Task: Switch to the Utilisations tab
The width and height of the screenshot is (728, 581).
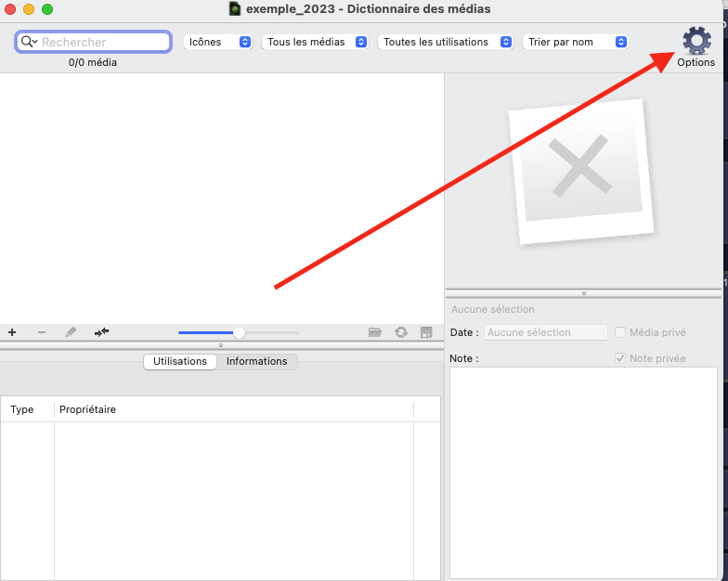Action: tap(180, 361)
